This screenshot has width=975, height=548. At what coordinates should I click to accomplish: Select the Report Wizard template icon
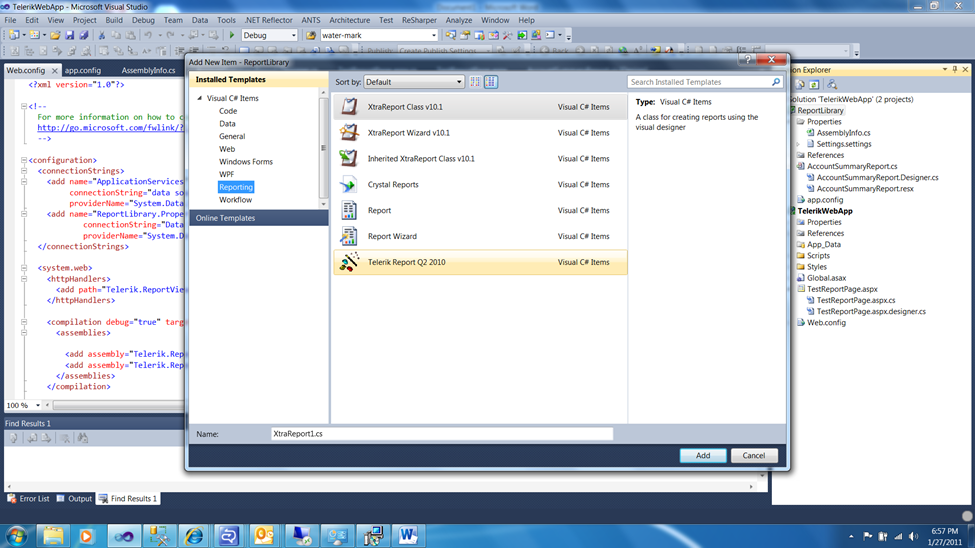349,236
